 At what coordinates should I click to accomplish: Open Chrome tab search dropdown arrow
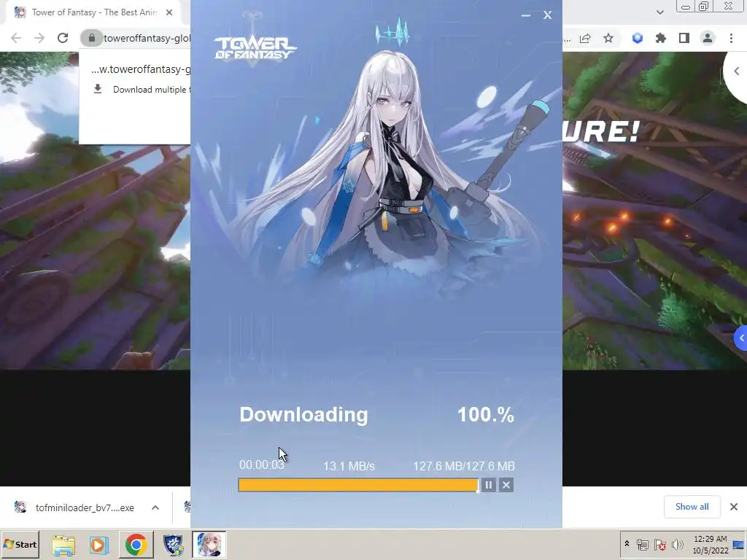click(x=659, y=12)
